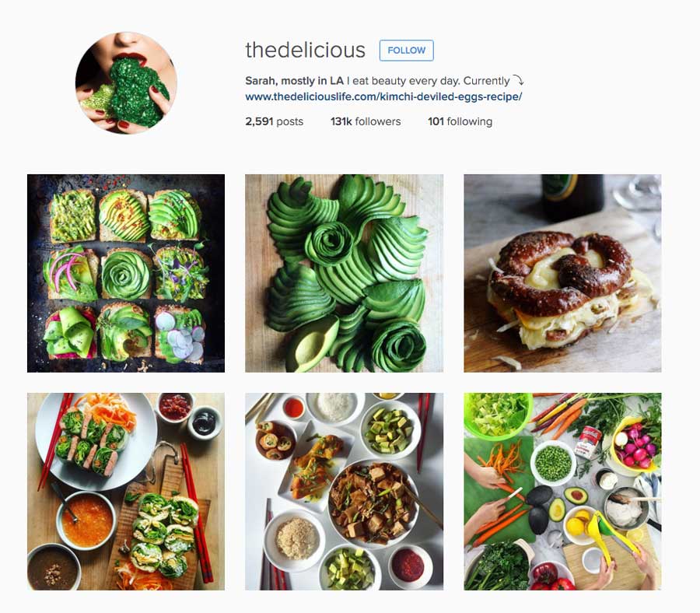Screen dimensions: 700x613
Task: Open the tofu dish bowls spread photo
Action: pyautogui.click(x=345, y=492)
